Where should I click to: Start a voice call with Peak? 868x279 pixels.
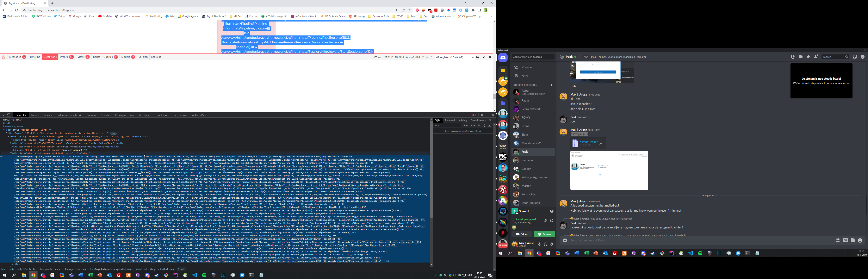pos(792,57)
